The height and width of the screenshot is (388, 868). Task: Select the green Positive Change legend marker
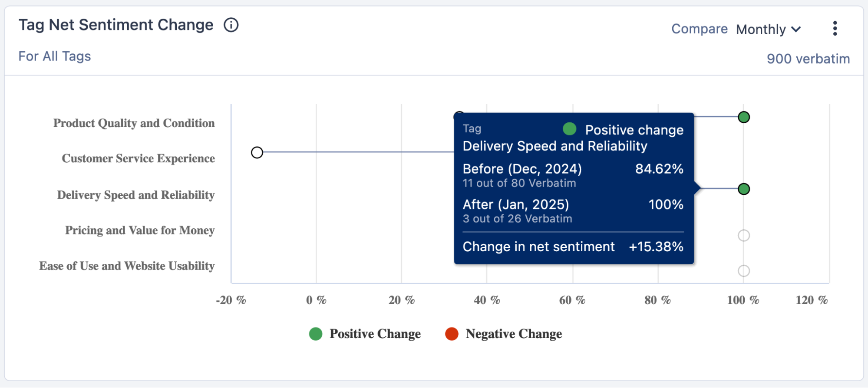316,334
